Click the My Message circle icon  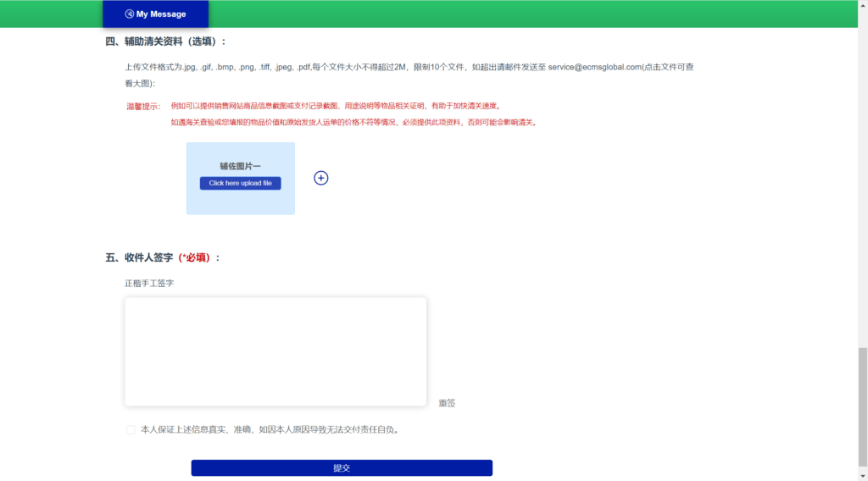130,14
